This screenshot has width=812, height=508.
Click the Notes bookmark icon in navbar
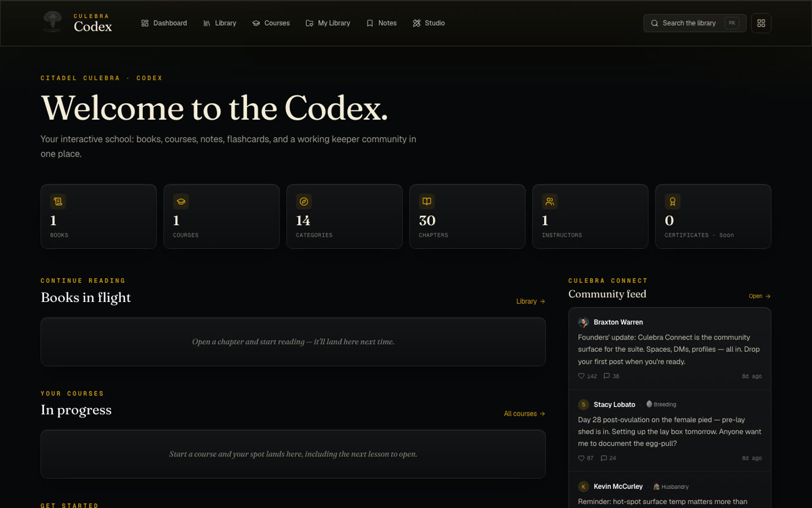pos(370,23)
